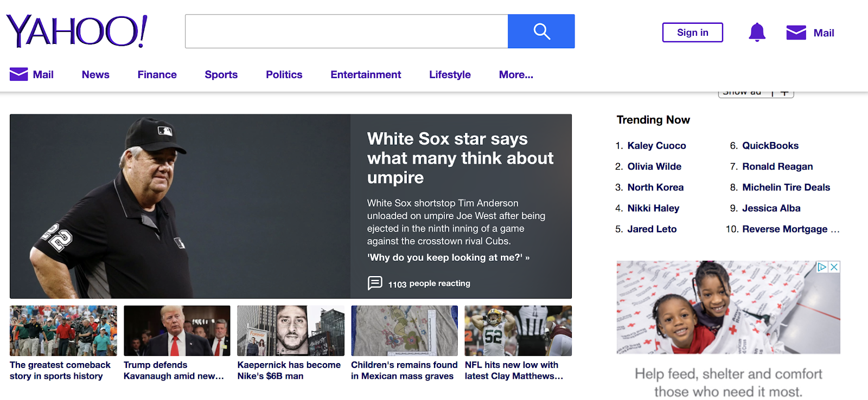Open the NFL Clay Matthews story thumbnail
The width and height of the screenshot is (868, 400).
[x=518, y=331]
